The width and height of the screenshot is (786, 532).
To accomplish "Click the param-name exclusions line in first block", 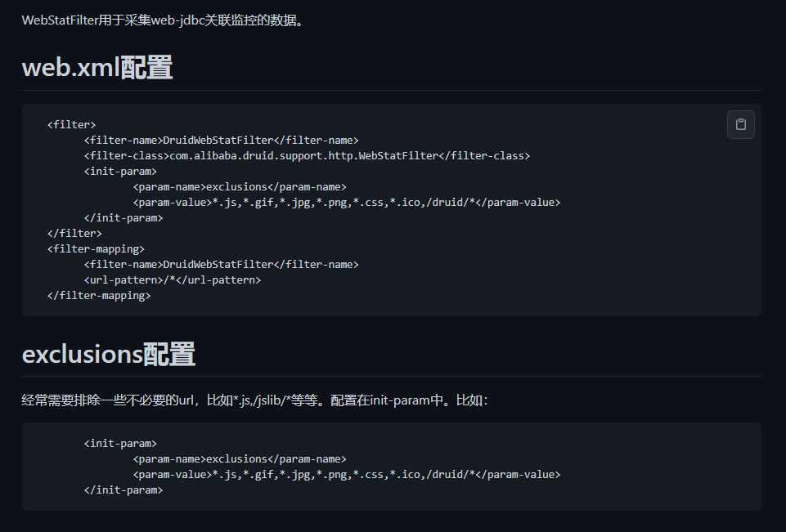I will (x=240, y=187).
